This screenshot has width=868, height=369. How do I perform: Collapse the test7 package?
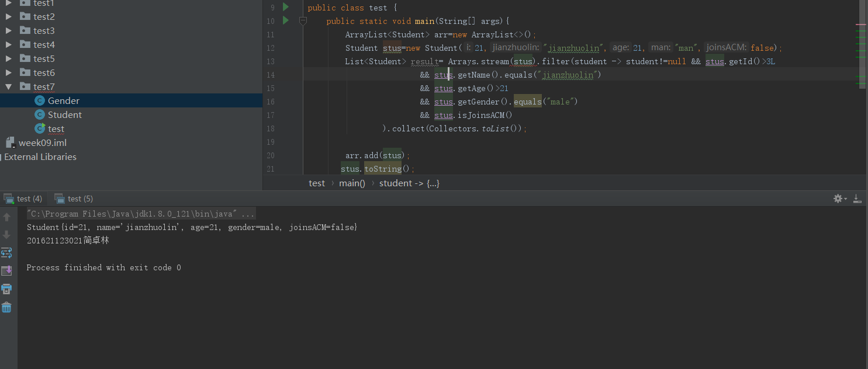click(9, 86)
